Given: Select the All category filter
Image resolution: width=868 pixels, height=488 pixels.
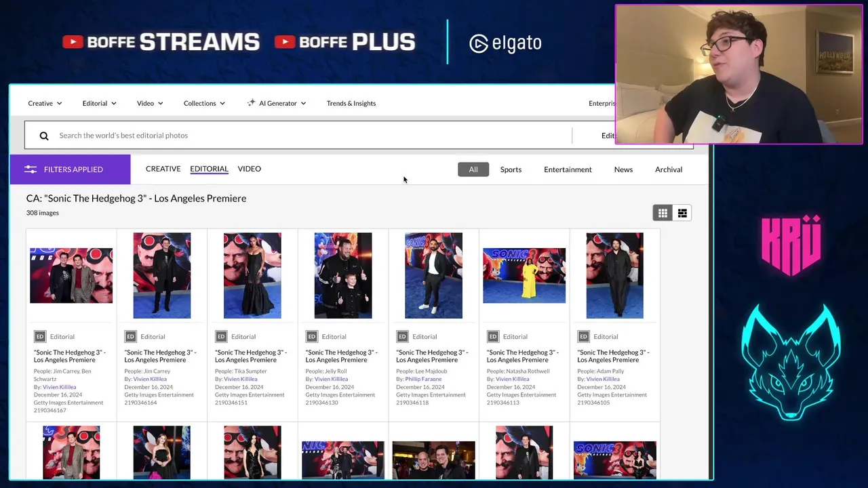Looking at the screenshot, I should coord(473,169).
